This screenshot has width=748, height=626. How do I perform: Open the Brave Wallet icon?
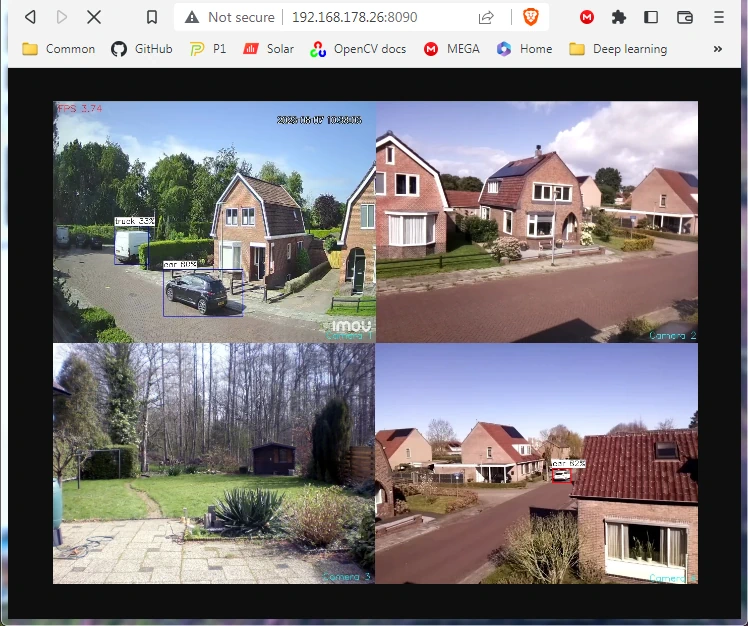click(x=685, y=18)
